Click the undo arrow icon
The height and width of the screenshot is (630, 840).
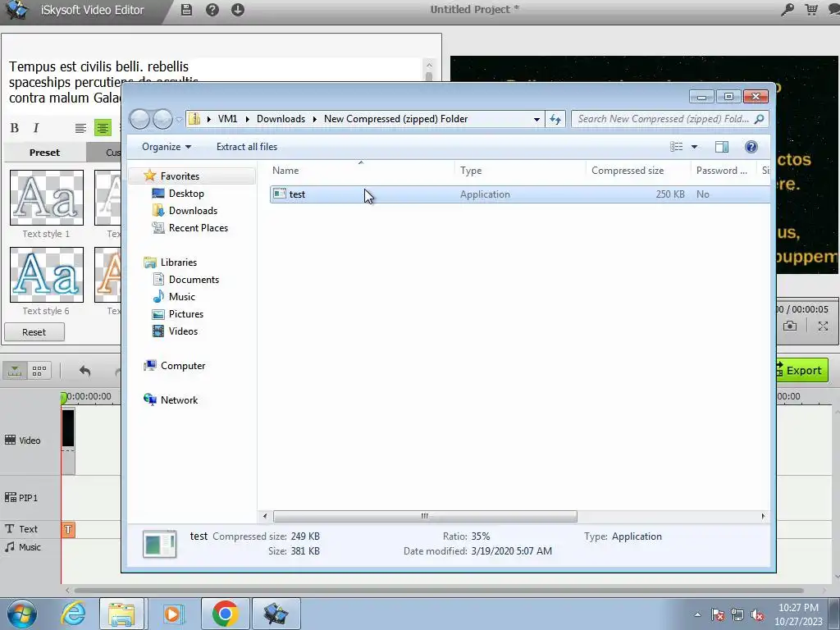84,371
